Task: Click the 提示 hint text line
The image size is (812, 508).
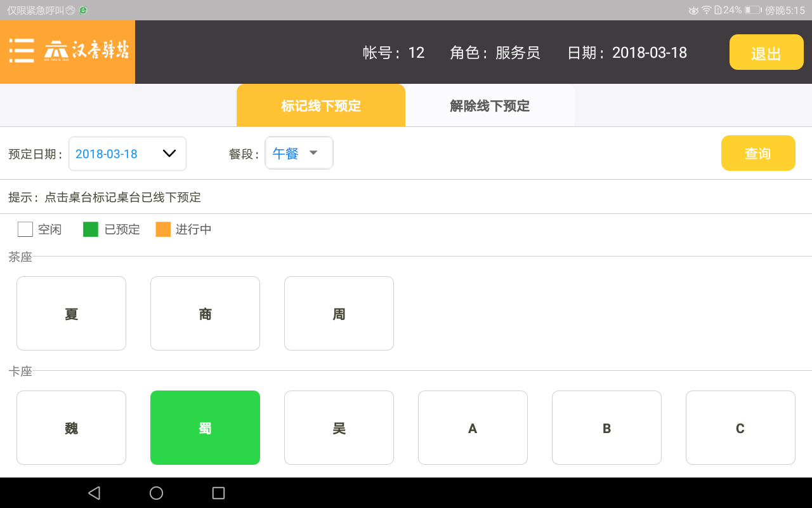Action: (105, 197)
